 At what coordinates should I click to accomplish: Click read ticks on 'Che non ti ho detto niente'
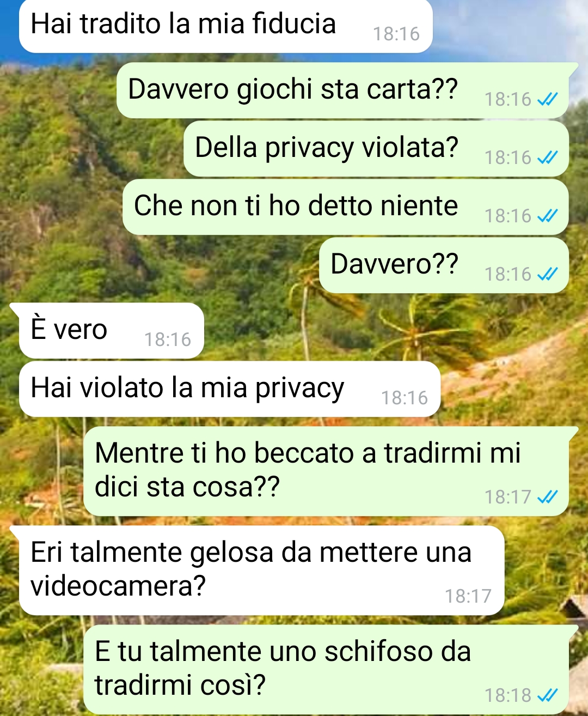click(547, 216)
